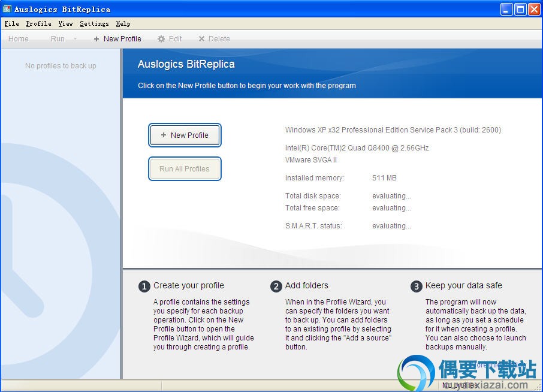
Task: Click the 'Total free space:' label
Action: point(312,208)
